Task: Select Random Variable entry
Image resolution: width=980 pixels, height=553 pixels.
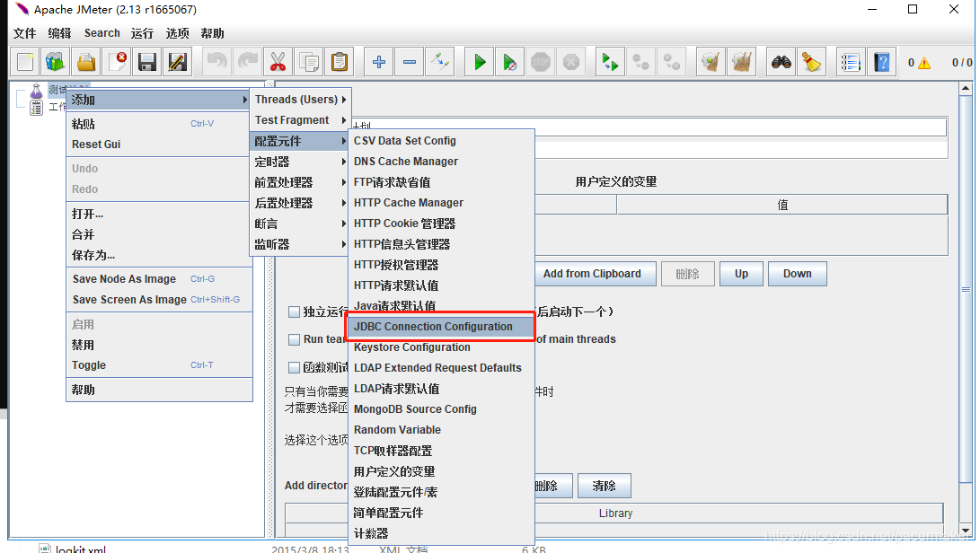Action: (441, 429)
